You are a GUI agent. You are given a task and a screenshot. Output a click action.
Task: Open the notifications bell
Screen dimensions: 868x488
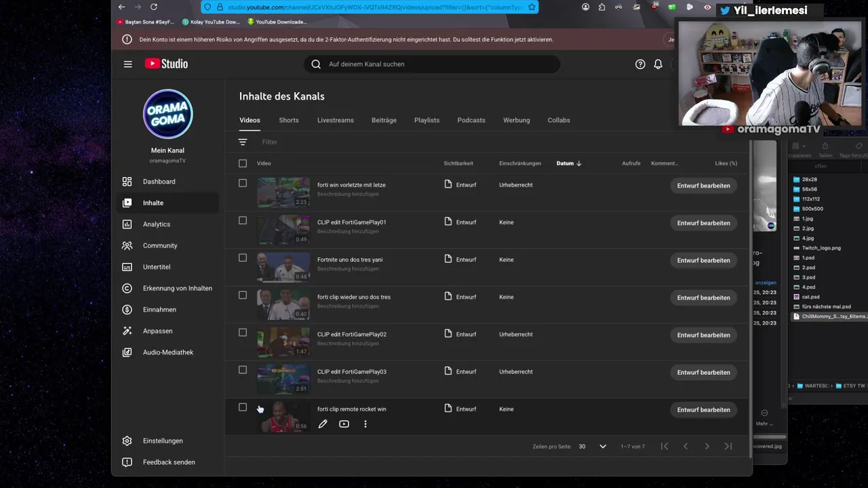pos(658,64)
